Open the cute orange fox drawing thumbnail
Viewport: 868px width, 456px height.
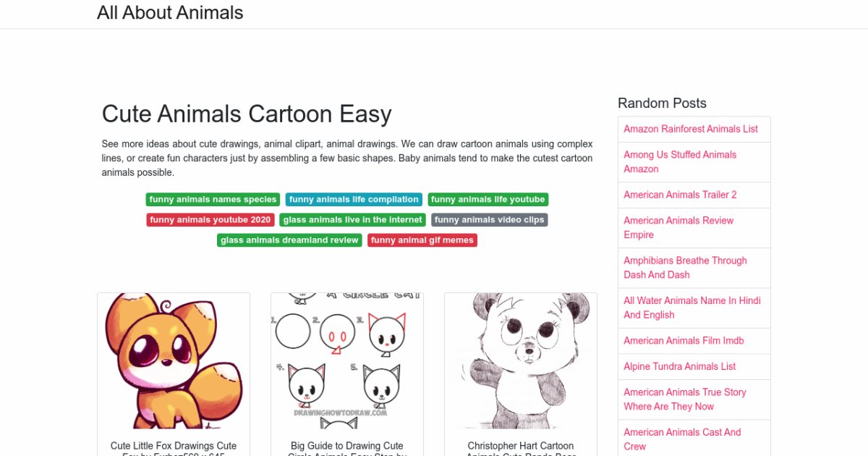174,360
